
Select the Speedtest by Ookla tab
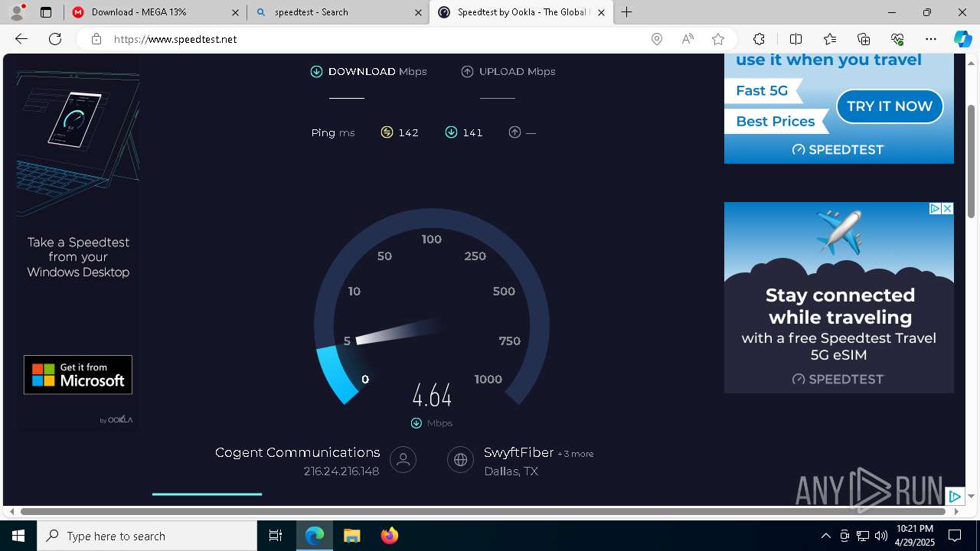pyautogui.click(x=521, y=12)
